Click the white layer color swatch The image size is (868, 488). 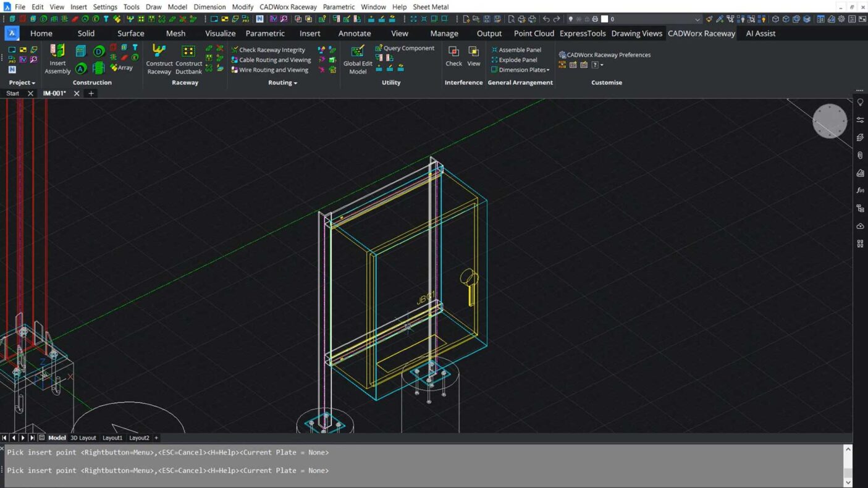coord(605,19)
